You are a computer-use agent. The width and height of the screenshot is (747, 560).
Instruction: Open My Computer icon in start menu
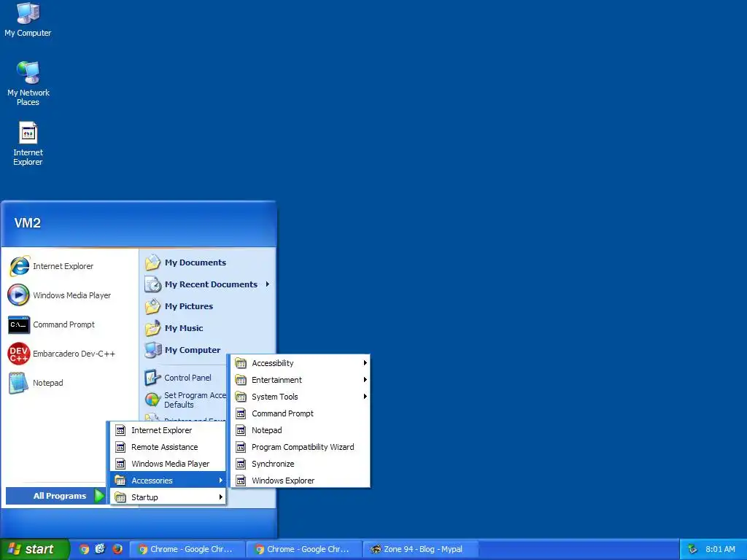(x=152, y=350)
